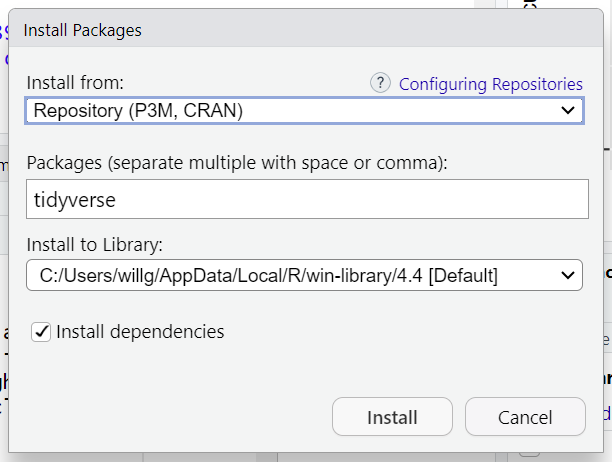The image size is (612, 462).
Task: Focus the Packages field containing tidyverse
Action: coord(307,199)
